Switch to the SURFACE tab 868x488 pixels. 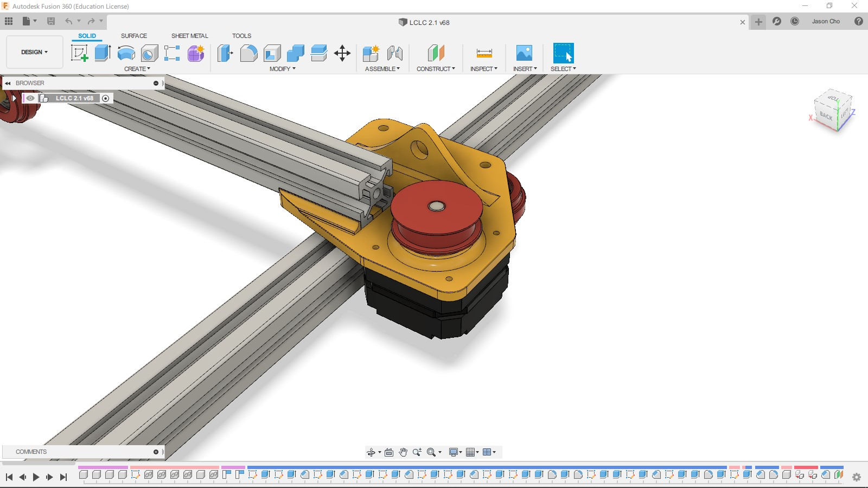pyautogui.click(x=134, y=36)
